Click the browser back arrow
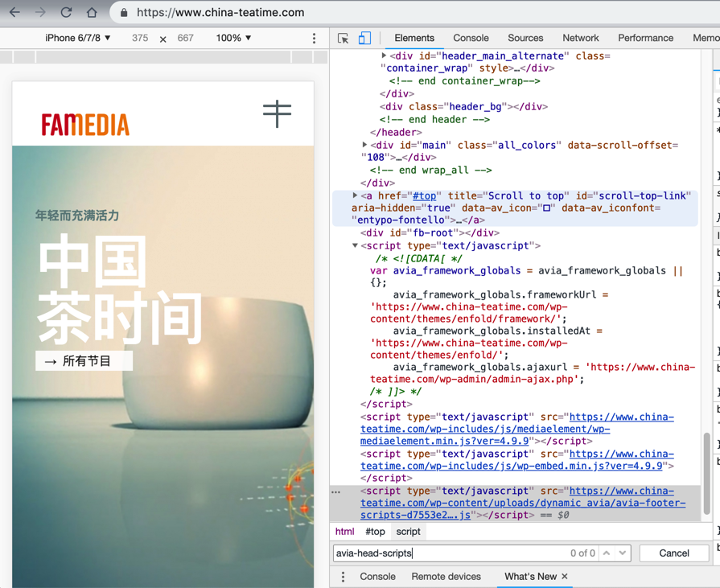The width and height of the screenshot is (720, 588). click(x=14, y=13)
